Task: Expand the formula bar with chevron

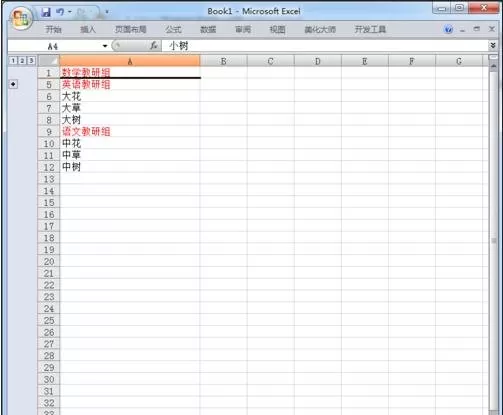Action: tap(493, 45)
